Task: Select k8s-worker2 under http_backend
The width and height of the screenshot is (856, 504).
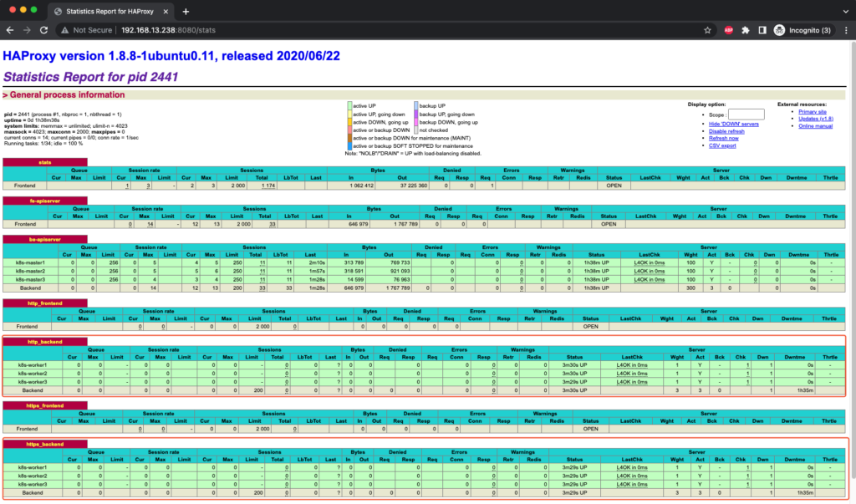Action: pos(33,374)
